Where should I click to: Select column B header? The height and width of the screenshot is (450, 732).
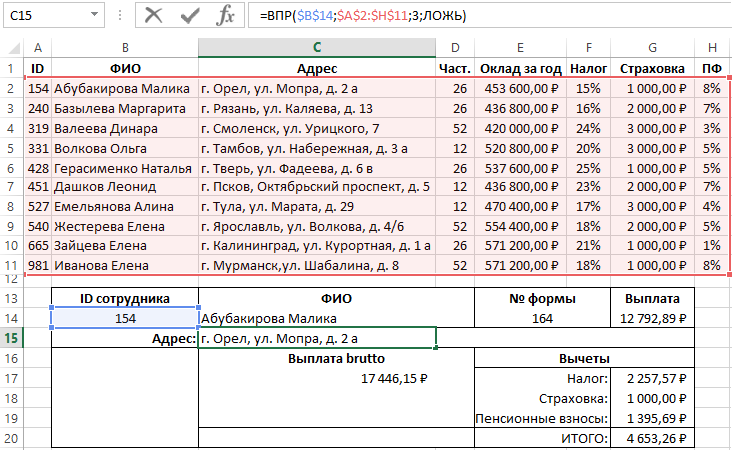coord(125,48)
